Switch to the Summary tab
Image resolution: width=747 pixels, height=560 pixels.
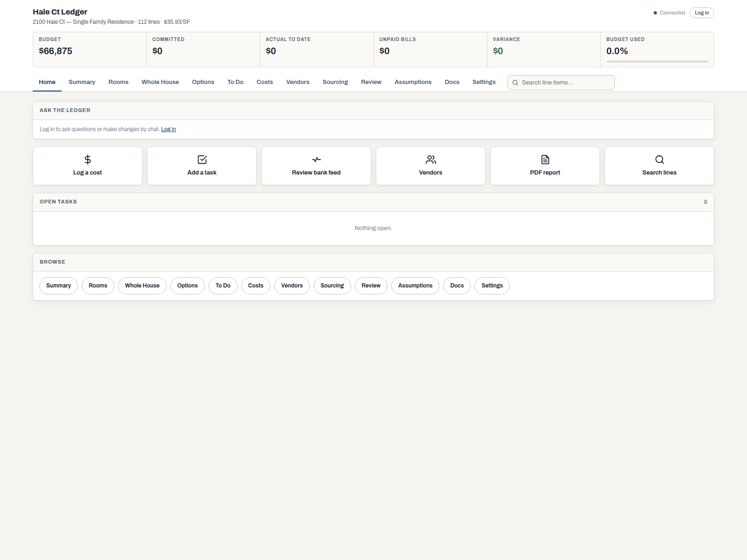[82, 82]
